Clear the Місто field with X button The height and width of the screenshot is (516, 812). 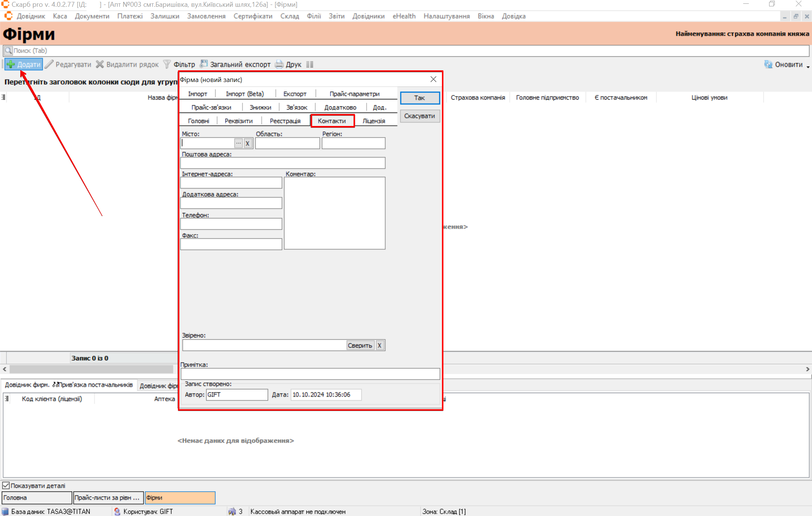[247, 143]
